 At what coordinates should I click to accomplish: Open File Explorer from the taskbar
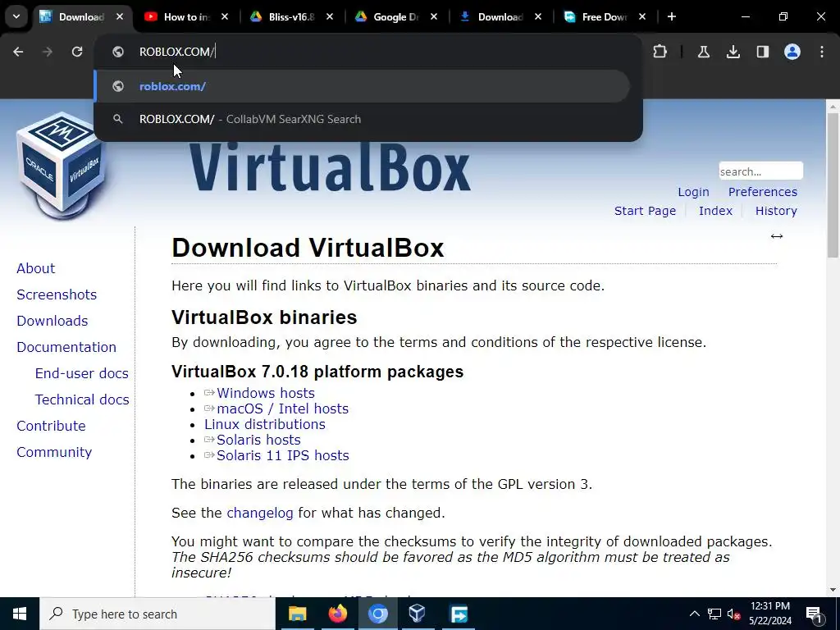click(x=297, y=614)
